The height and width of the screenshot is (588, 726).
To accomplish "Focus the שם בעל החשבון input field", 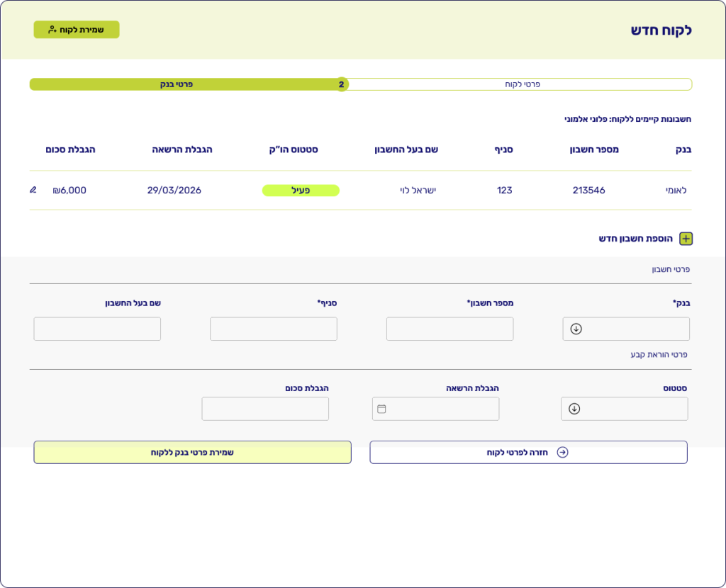I will point(97,329).
